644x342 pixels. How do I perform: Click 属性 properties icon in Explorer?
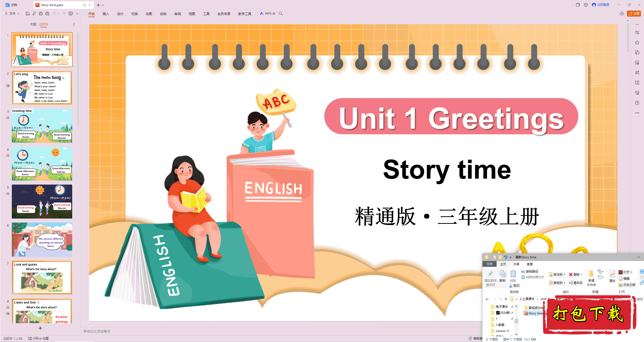click(612, 276)
